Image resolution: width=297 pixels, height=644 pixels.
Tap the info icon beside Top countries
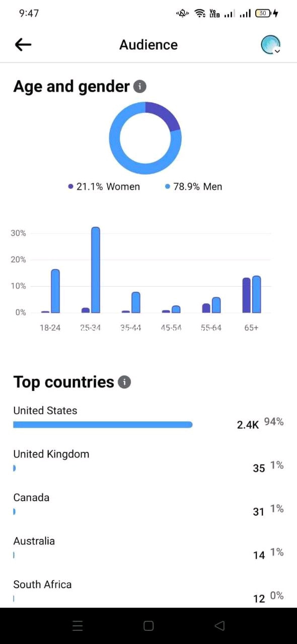pyautogui.click(x=124, y=382)
